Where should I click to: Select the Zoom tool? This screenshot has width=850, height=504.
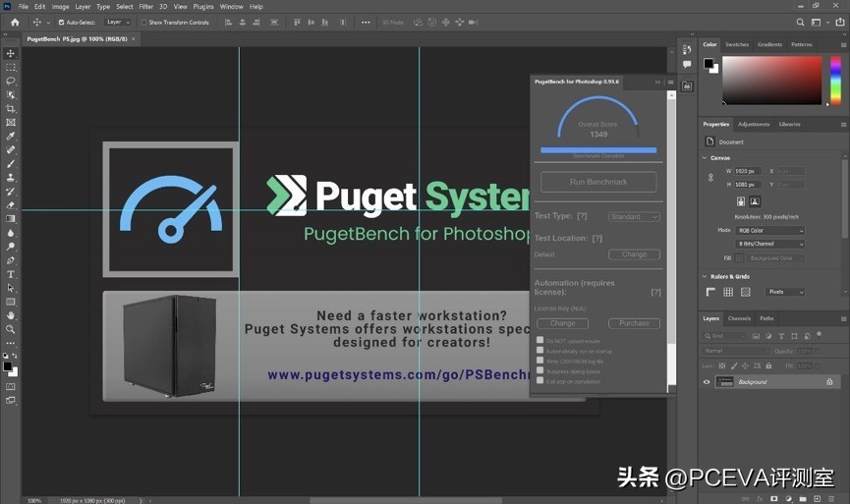tap(11, 329)
